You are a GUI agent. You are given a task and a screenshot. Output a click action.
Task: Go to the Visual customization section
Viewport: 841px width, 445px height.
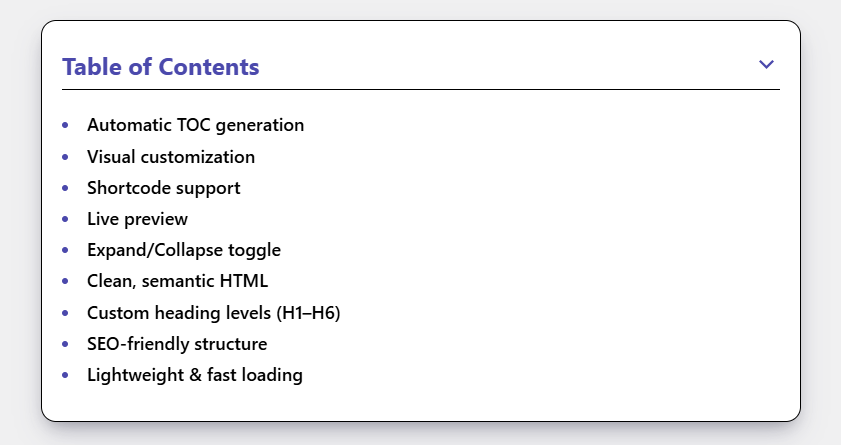pos(171,157)
